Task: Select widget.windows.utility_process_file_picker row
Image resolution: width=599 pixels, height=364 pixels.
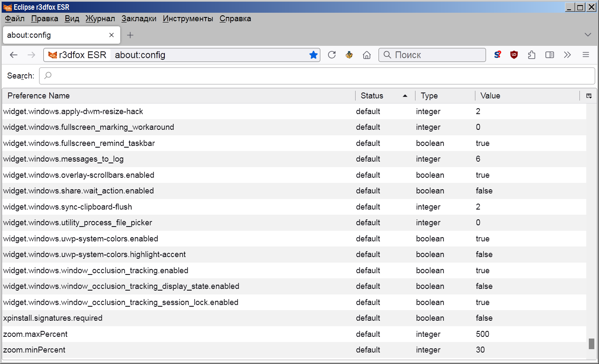Action: (294, 223)
